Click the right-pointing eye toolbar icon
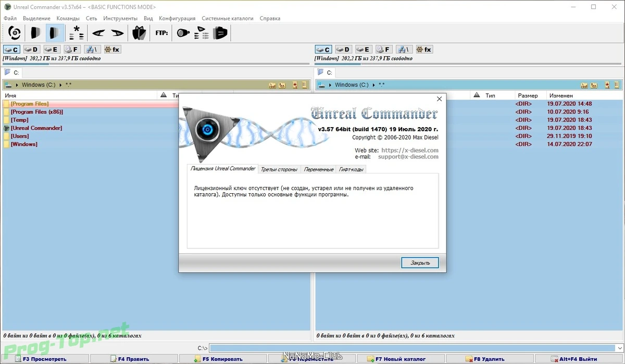 pyautogui.click(x=117, y=33)
